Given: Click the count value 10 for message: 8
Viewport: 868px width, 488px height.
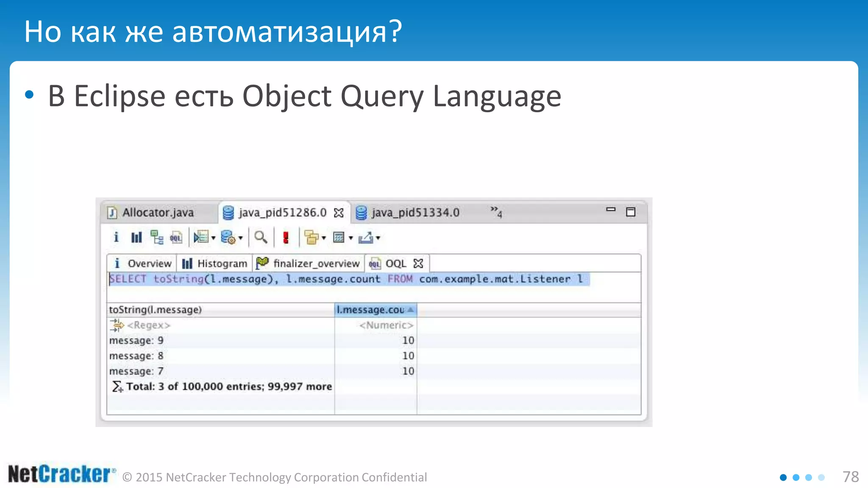Looking at the screenshot, I should point(408,356).
